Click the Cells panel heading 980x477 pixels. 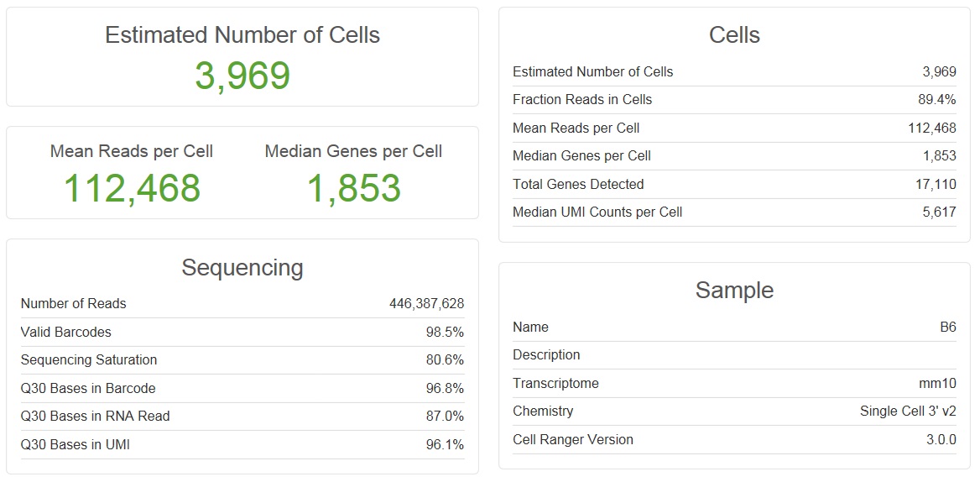coord(734,35)
